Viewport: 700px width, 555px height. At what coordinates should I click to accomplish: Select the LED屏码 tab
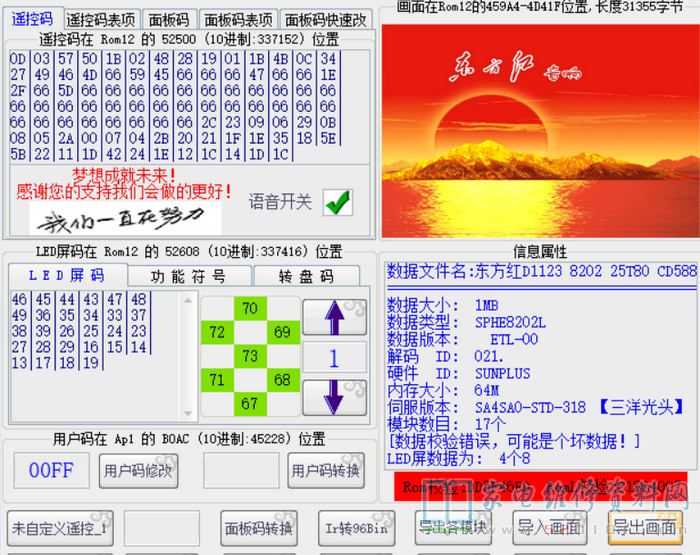coord(67,275)
